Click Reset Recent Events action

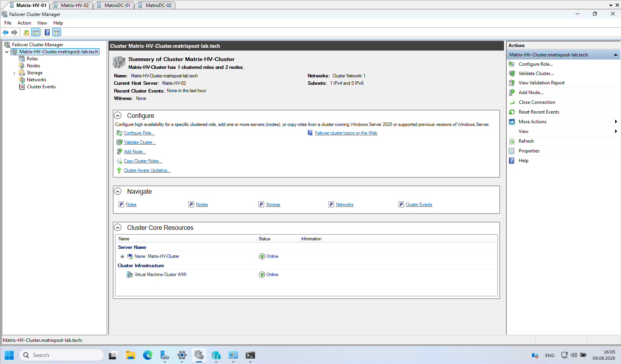(x=539, y=112)
